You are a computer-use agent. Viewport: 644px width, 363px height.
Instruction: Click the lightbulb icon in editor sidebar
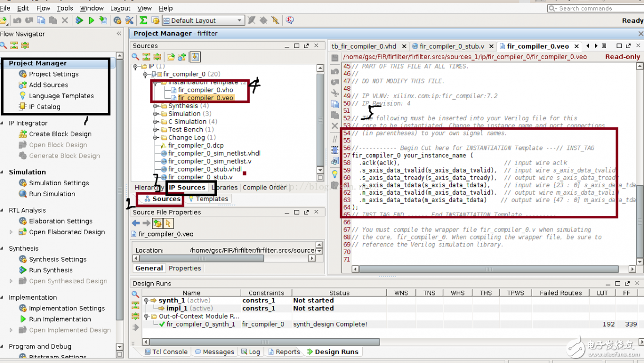(x=335, y=174)
